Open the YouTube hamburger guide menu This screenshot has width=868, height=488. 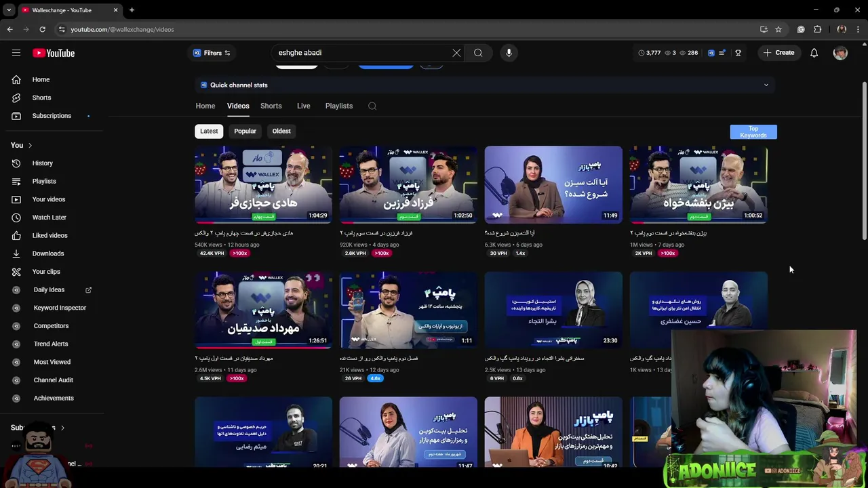[16, 53]
